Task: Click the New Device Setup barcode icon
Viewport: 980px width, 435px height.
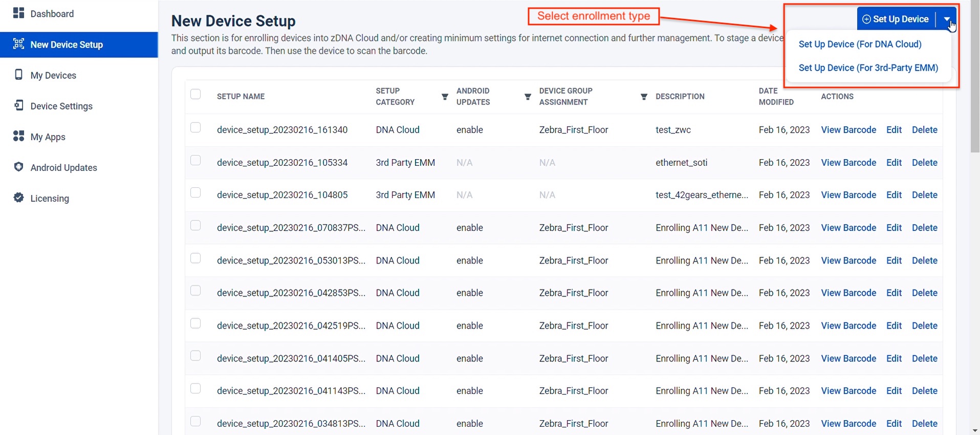Action: click(x=18, y=44)
